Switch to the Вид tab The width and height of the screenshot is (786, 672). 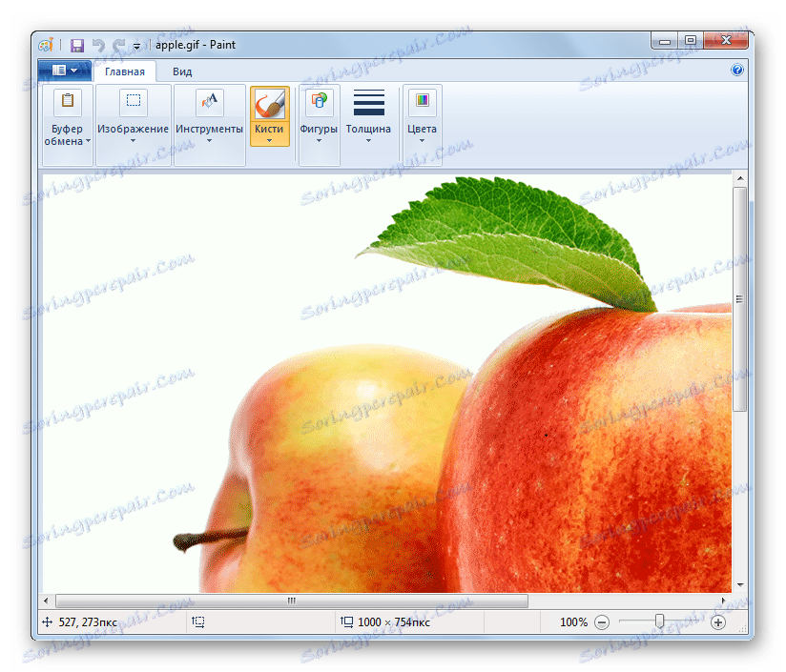pos(182,71)
